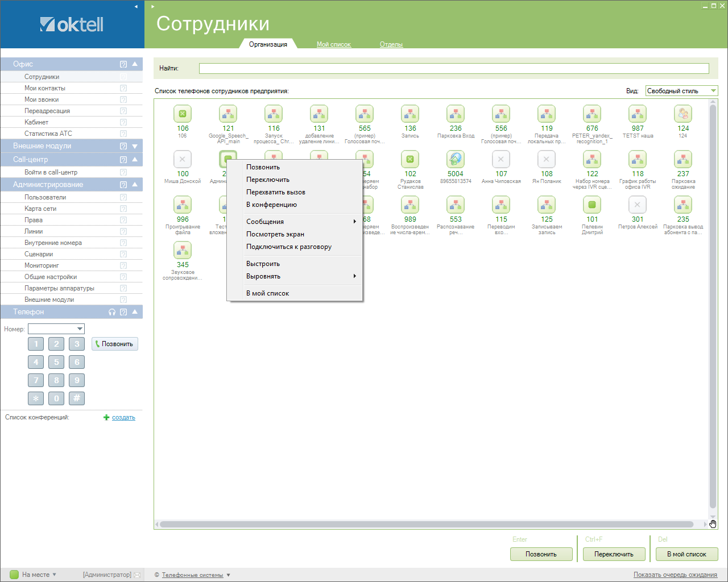This screenshot has width=728, height=582.
Task: Click headset icon in Телефон panel header
Action: 112,312
